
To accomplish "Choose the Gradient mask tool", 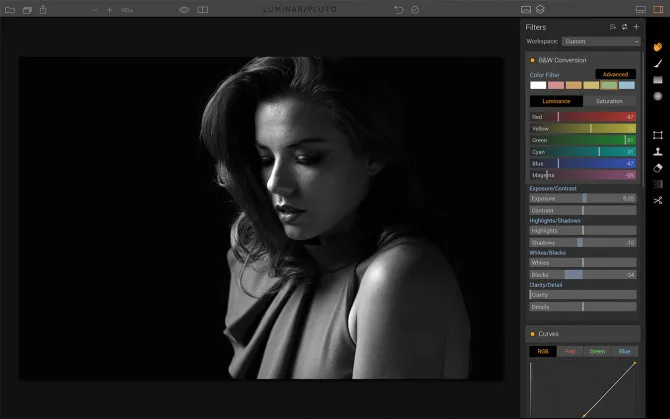I will pyautogui.click(x=658, y=80).
